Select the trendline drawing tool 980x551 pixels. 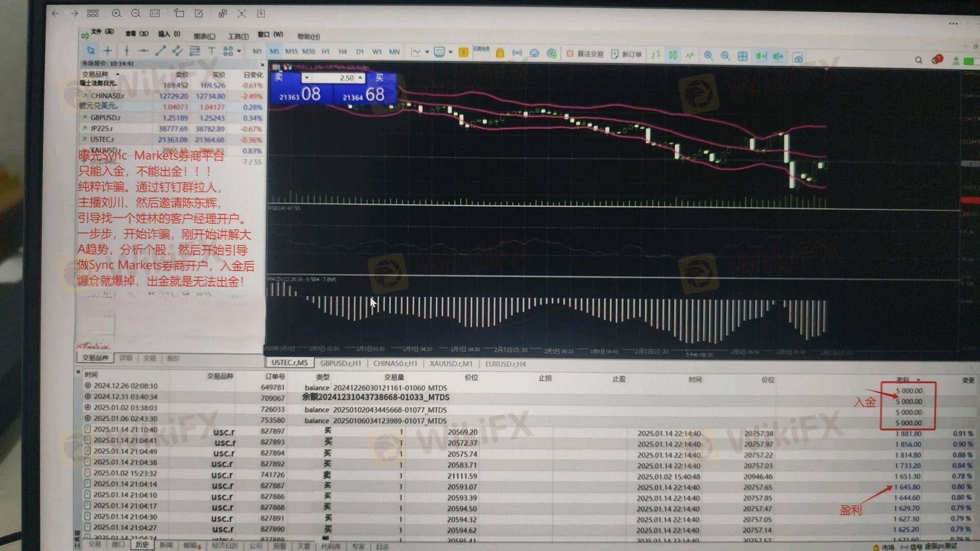[x=160, y=51]
